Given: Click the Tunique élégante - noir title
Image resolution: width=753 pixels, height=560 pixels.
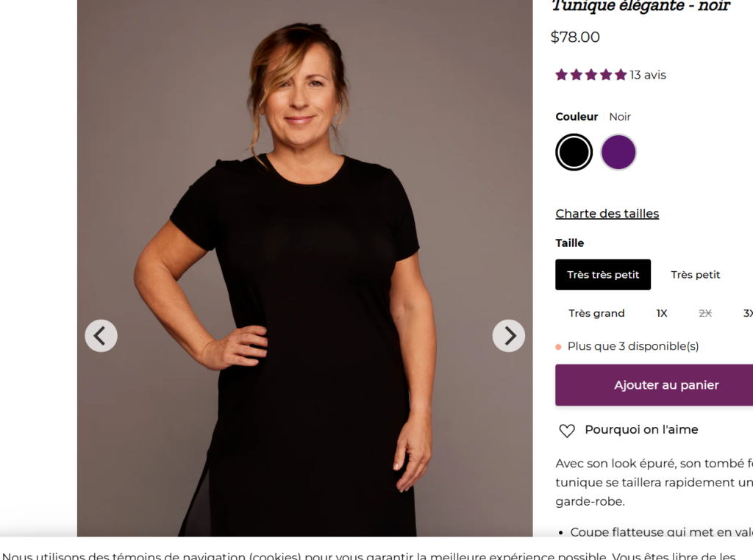Looking at the screenshot, I should (640, 7).
